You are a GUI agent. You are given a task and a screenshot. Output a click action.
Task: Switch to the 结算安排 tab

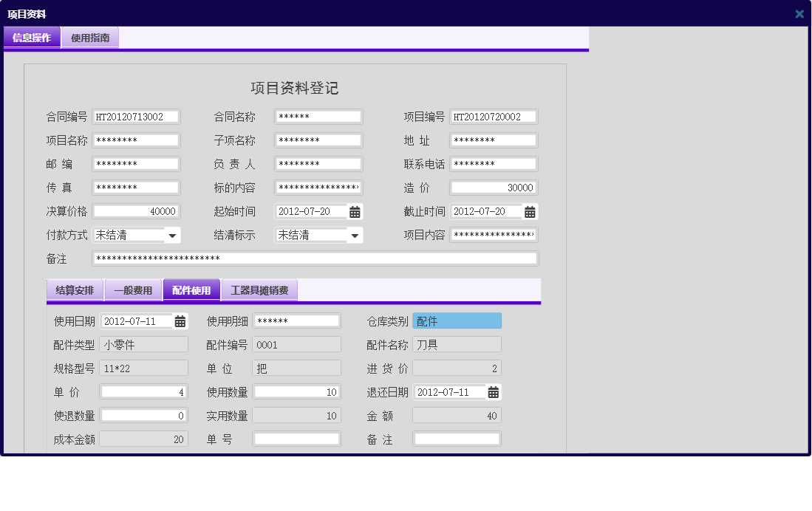point(74,289)
